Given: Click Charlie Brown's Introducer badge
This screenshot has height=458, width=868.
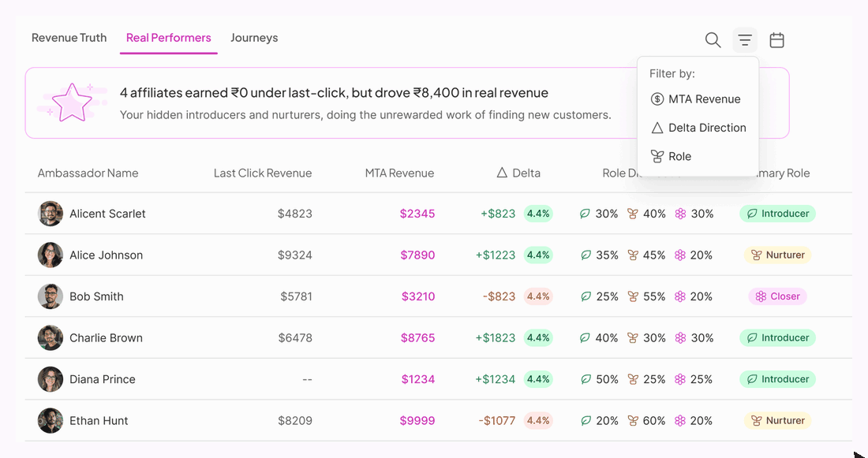Looking at the screenshot, I should (777, 338).
